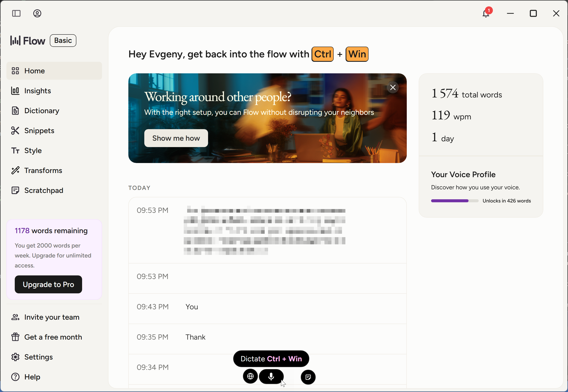Select the empty 09:53 PM entry
This screenshot has height=392, width=568.
pyautogui.click(x=267, y=278)
